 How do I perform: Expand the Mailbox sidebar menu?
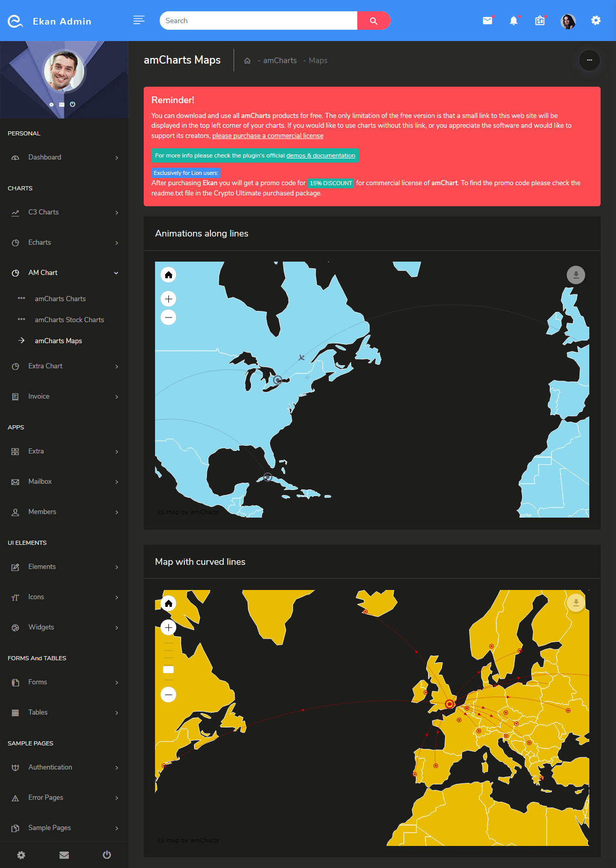click(x=64, y=482)
